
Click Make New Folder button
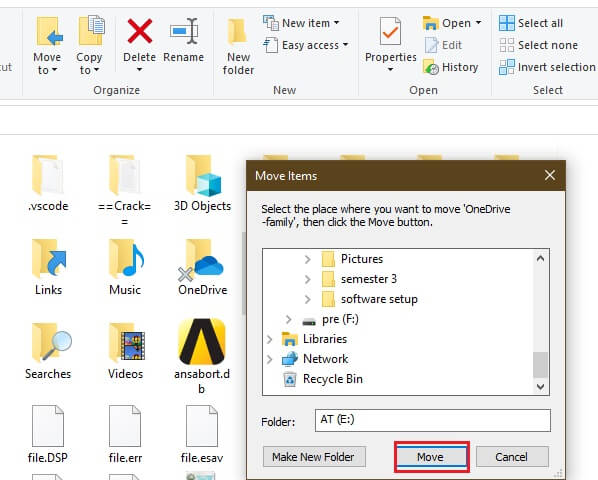314,457
